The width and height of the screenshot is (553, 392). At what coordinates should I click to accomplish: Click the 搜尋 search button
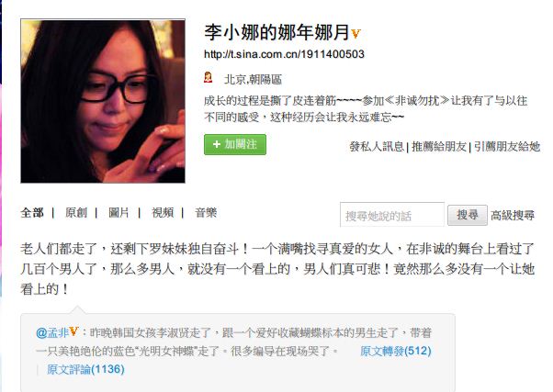coord(468,215)
